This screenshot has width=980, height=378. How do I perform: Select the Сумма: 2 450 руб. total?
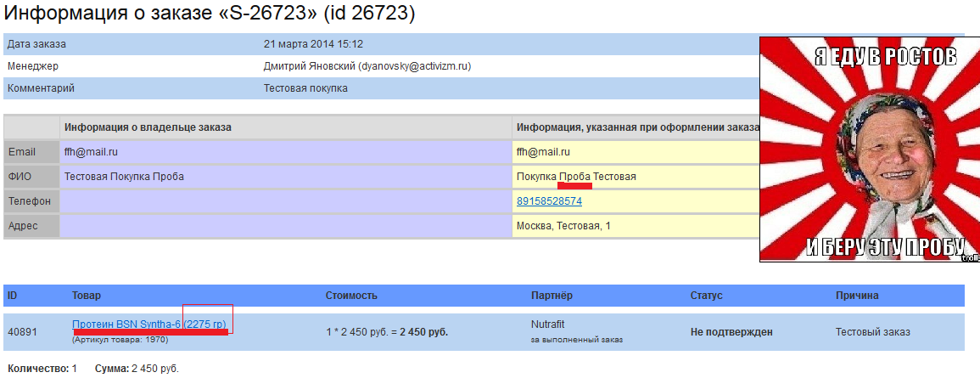tap(137, 370)
